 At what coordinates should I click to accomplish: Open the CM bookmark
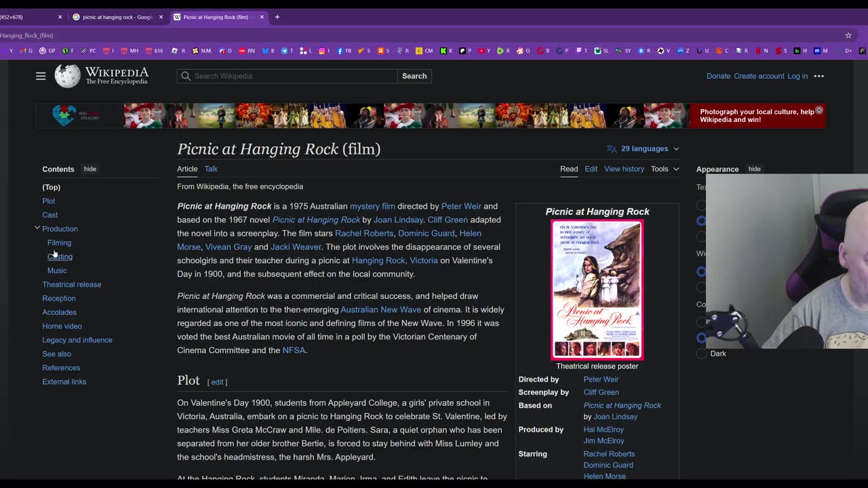point(425,50)
